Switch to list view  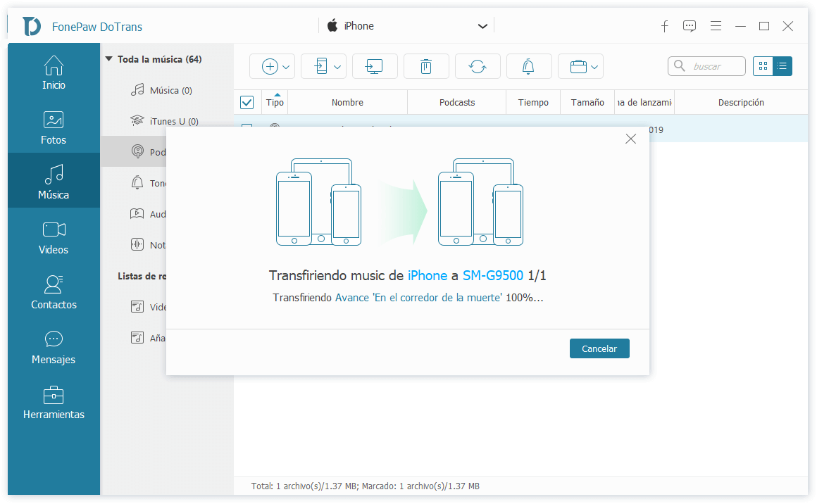click(782, 66)
